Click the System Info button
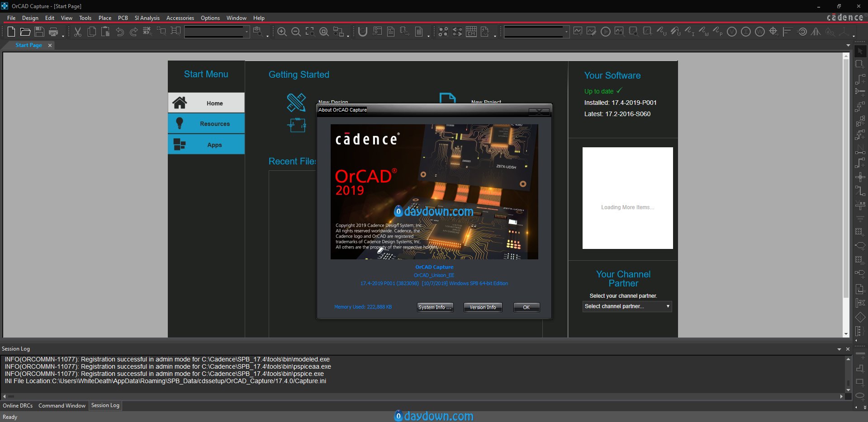Screen dimensions: 868x422 pos(435,307)
